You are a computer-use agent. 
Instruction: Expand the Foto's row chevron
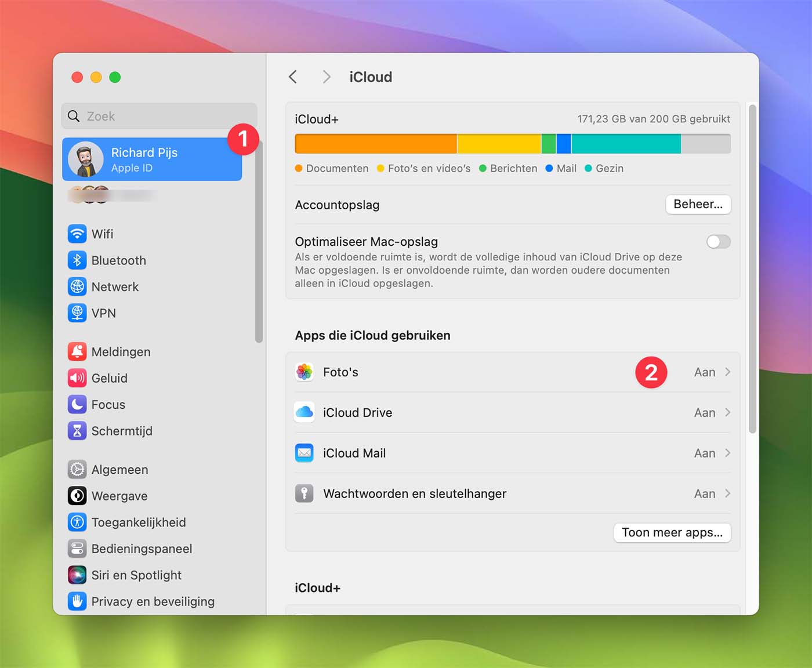pos(727,372)
